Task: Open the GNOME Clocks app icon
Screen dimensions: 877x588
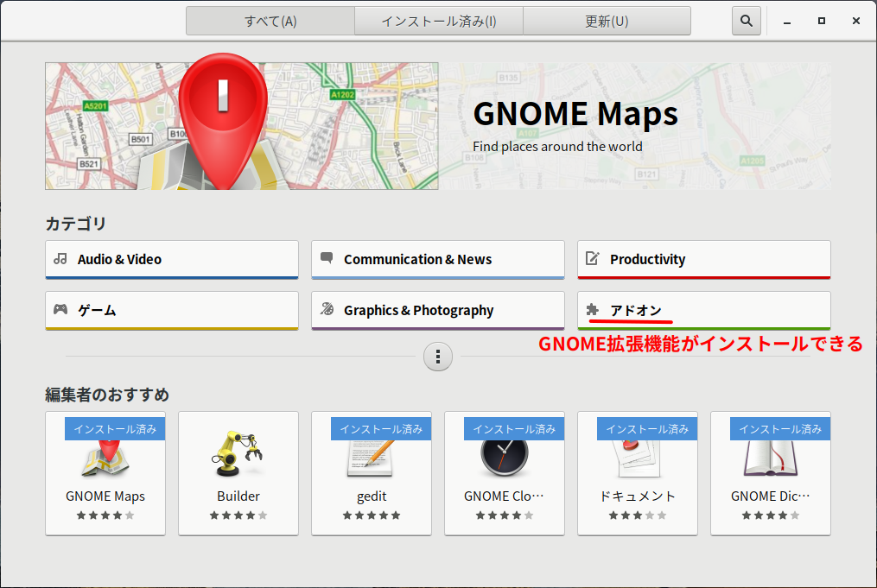Action: pos(504,458)
